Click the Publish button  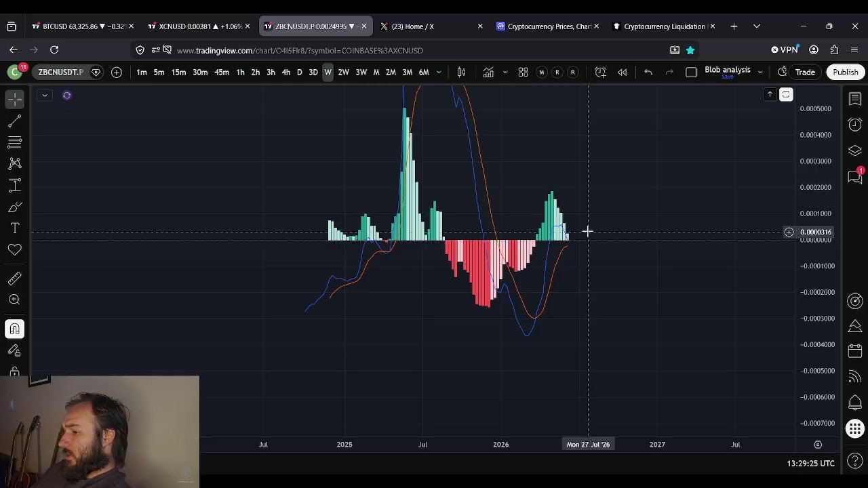pyautogui.click(x=845, y=72)
